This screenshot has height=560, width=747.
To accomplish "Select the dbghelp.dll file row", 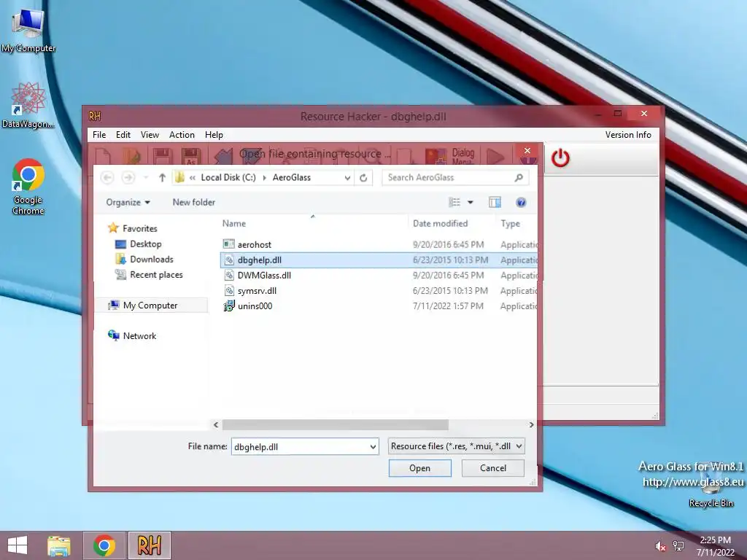I will point(379,260).
